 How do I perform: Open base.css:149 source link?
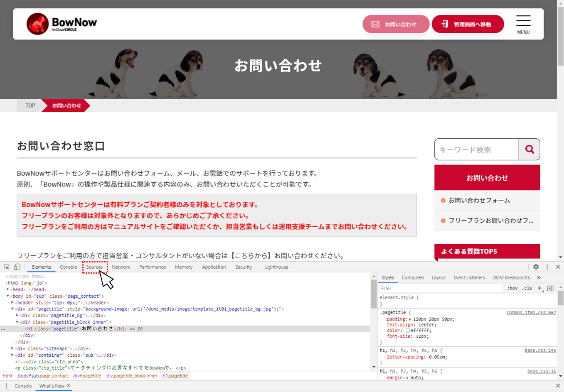click(540, 350)
